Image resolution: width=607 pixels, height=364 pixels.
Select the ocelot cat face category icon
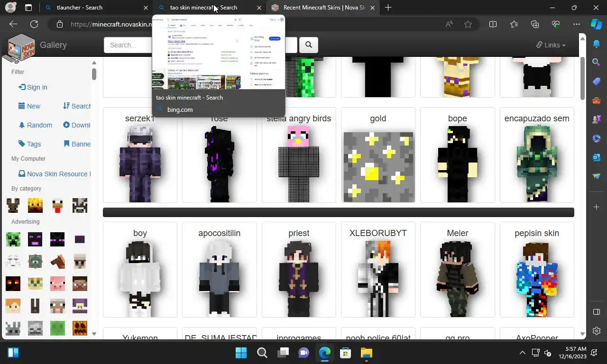click(x=35, y=283)
